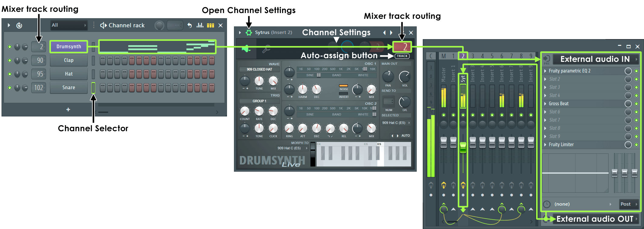The height and width of the screenshot is (229, 644).
Task: Select the wrench miscellaneous tab in Channel Settings
Action: 266,49
